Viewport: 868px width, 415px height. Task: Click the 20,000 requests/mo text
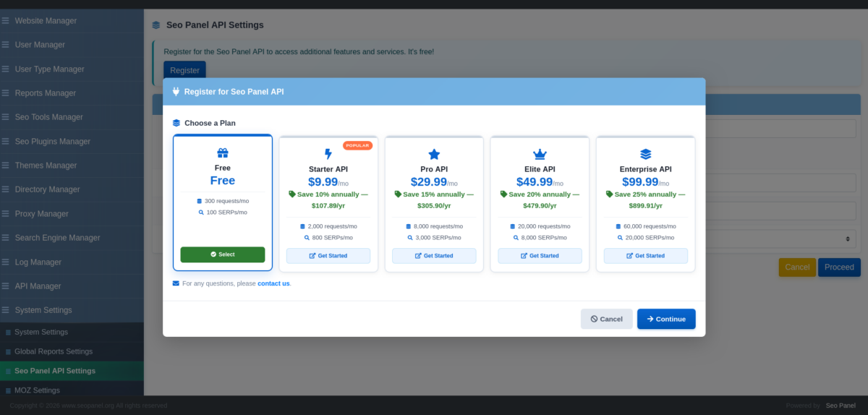click(544, 226)
